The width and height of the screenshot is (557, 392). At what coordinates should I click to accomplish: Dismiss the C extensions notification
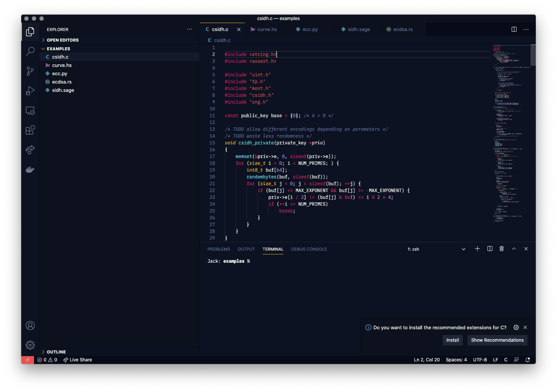(525, 327)
